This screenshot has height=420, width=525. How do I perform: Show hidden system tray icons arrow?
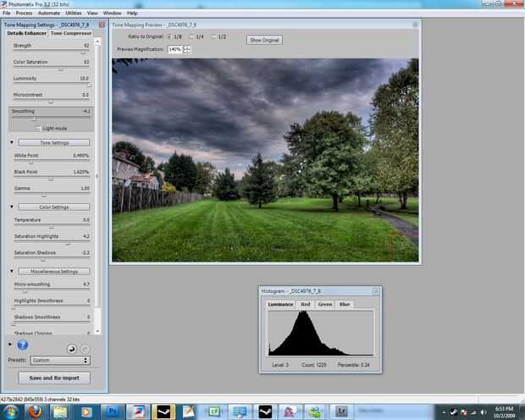click(x=444, y=412)
